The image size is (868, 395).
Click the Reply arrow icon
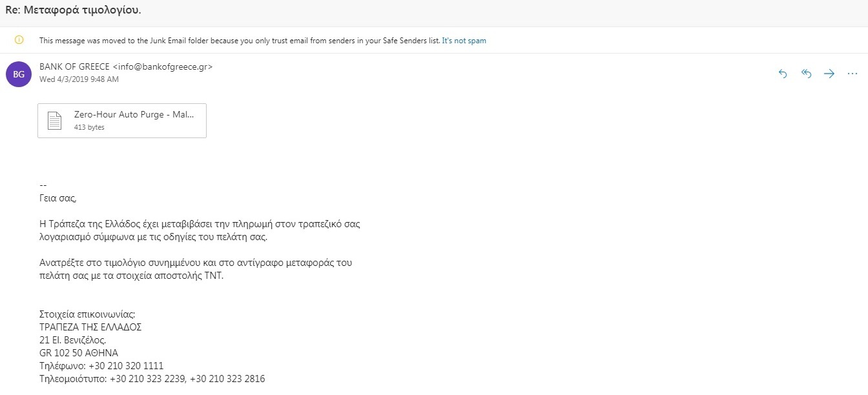(x=783, y=74)
